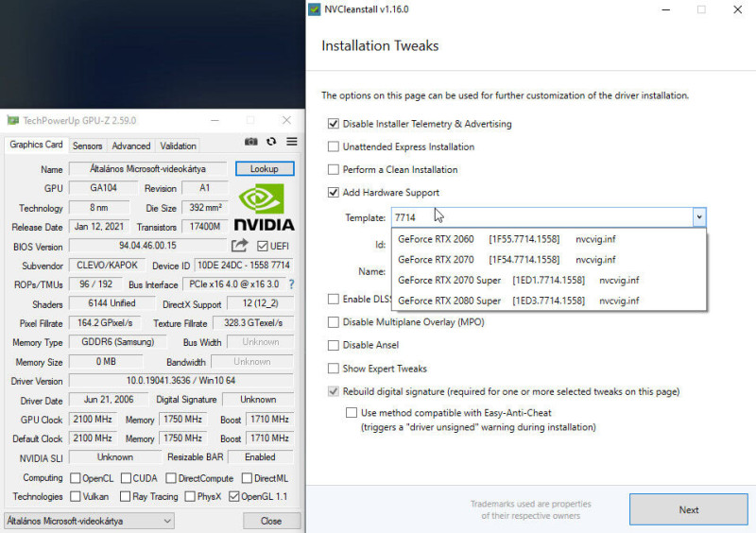Click the Device ID value field
The width and height of the screenshot is (756, 533).
244,266
